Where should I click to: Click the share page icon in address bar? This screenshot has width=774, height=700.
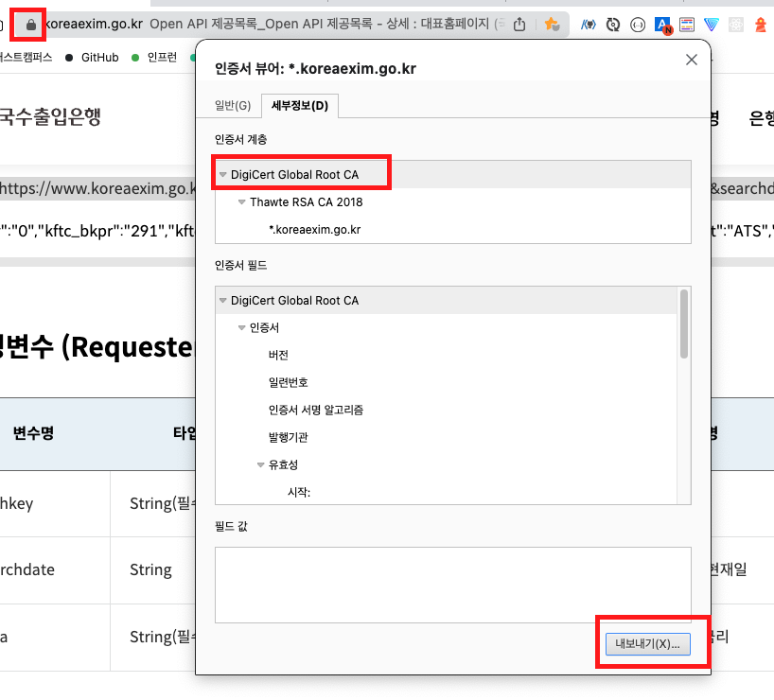point(519,25)
